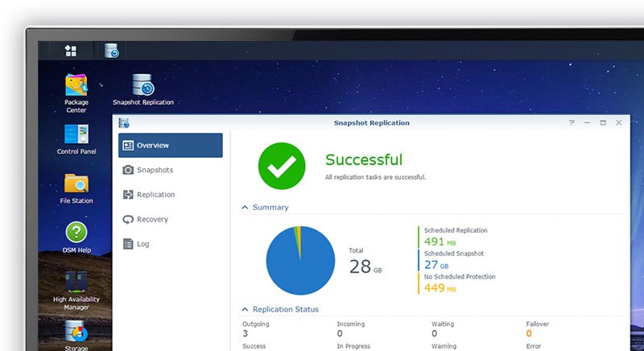
Task: View the Log section
Action: (x=171, y=244)
